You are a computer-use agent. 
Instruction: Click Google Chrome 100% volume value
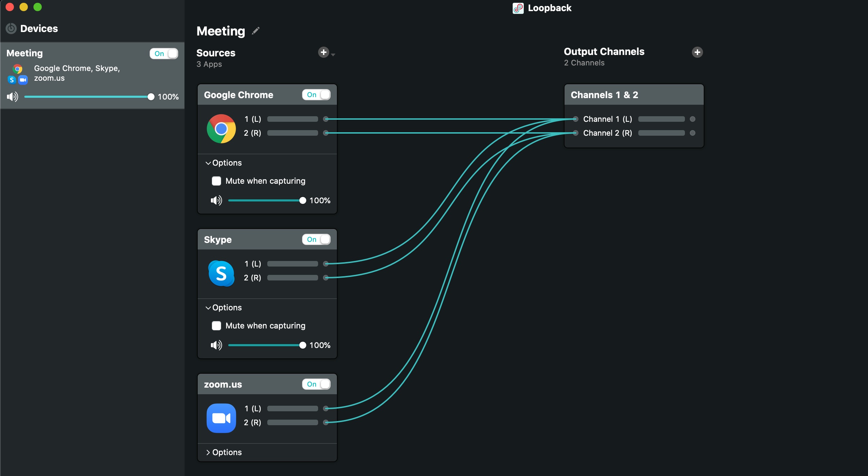[x=320, y=200]
